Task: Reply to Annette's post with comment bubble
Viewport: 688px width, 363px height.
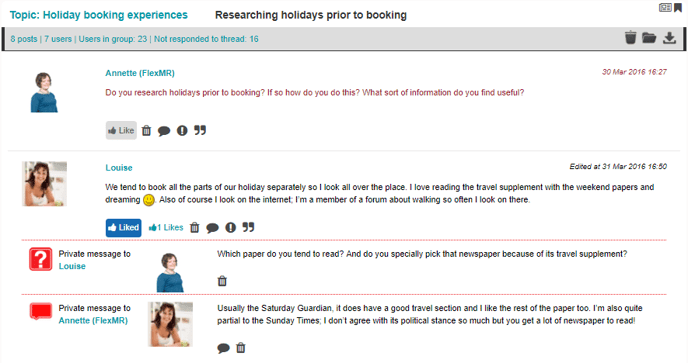Action: pos(164,131)
